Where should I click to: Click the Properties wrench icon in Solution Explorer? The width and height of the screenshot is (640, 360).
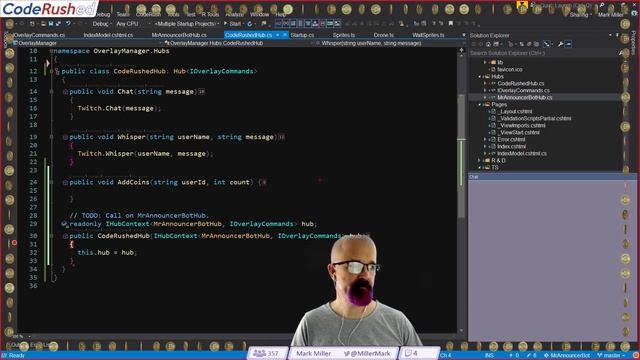[x=560, y=44]
